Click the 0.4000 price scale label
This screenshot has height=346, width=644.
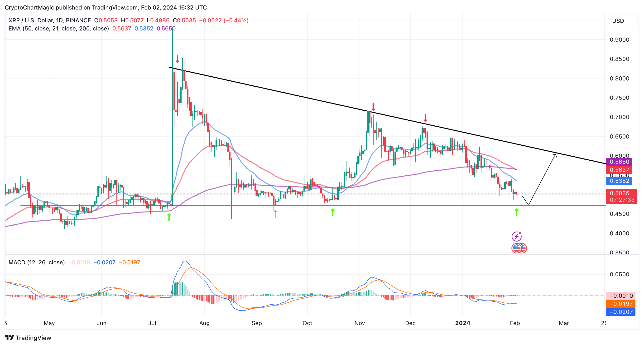pyautogui.click(x=620, y=233)
